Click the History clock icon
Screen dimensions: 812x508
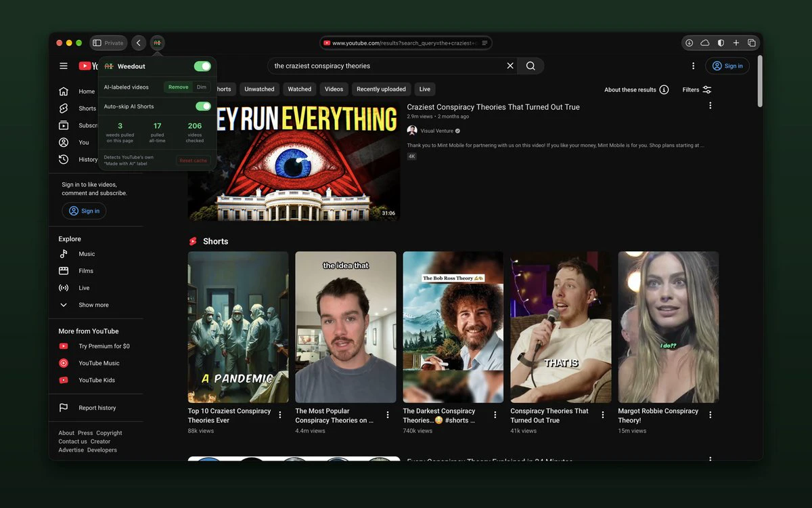[x=64, y=159]
